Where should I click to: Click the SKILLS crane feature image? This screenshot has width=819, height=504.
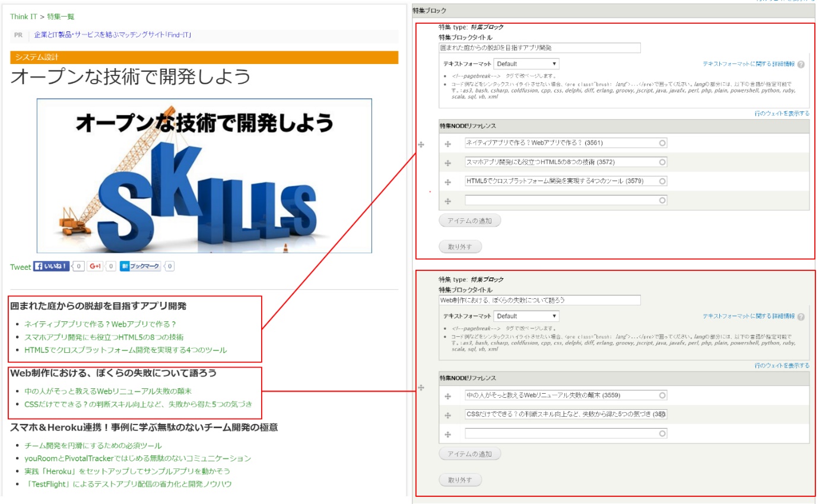[x=204, y=176]
